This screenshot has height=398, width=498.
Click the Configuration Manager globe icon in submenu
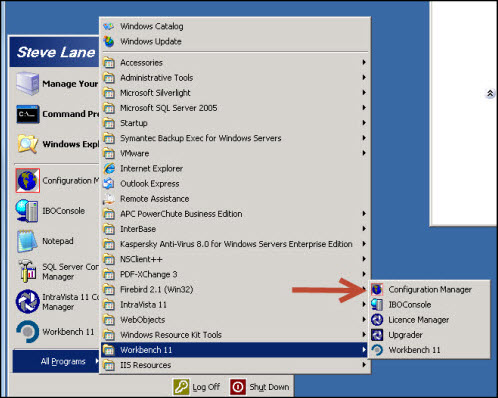pos(377,290)
